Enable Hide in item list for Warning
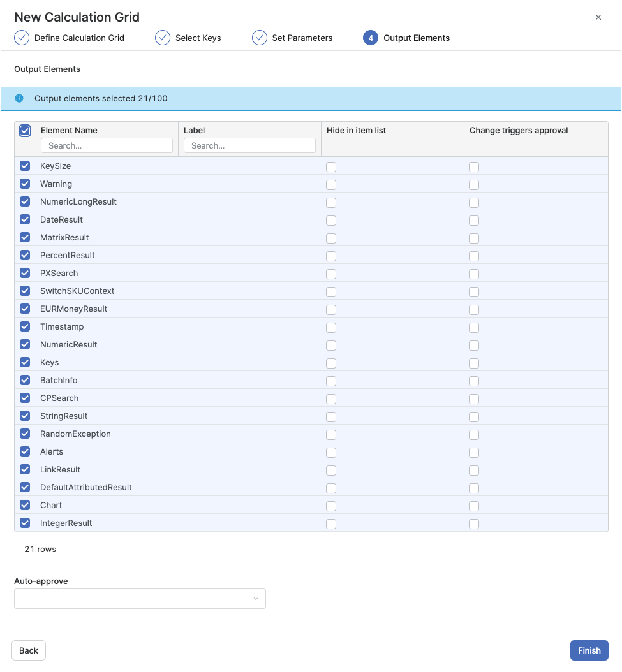Viewport: 622px width, 672px height. tap(331, 185)
